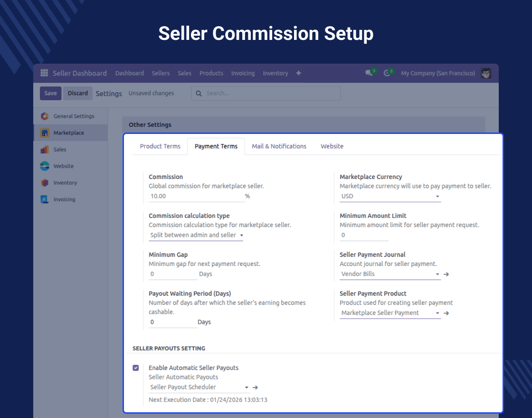The width and height of the screenshot is (532, 418).
Task: Edit the Minimum Amount Limit field
Action: (x=364, y=235)
